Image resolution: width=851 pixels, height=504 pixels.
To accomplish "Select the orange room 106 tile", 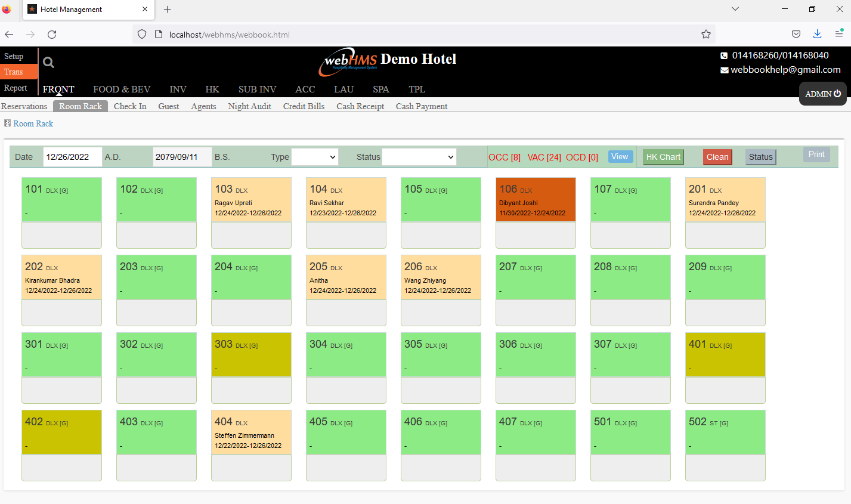I will [x=535, y=200].
